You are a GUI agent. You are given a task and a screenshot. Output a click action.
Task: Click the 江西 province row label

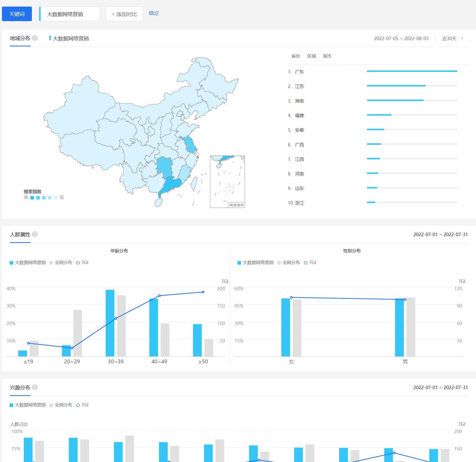299,159
